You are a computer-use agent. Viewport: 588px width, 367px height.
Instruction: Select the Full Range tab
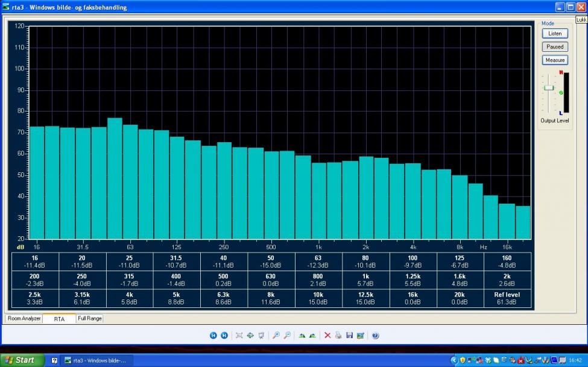(89, 318)
